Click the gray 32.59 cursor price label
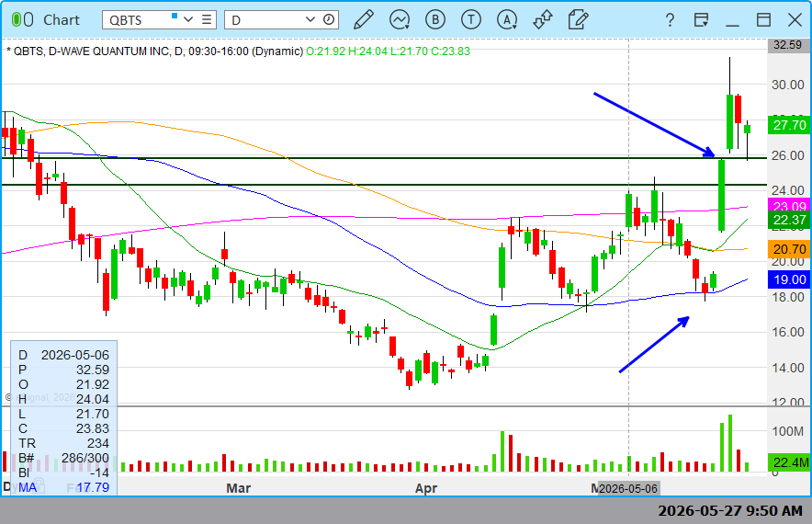 pos(788,44)
